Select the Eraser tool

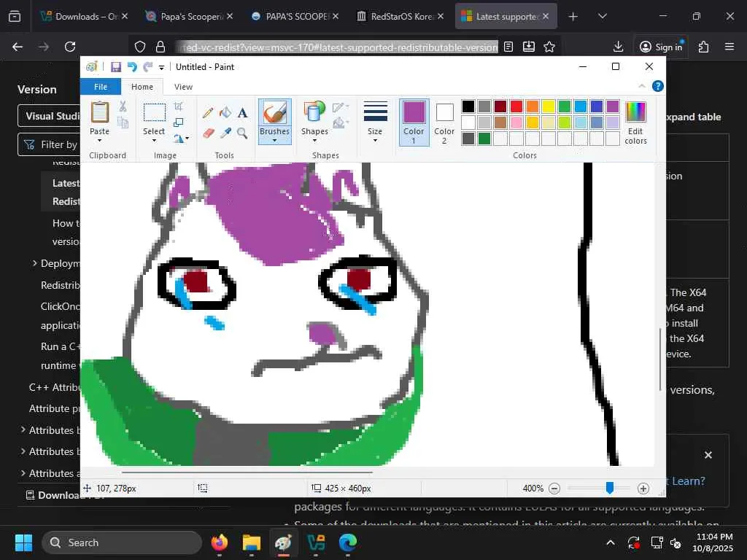coord(208,133)
